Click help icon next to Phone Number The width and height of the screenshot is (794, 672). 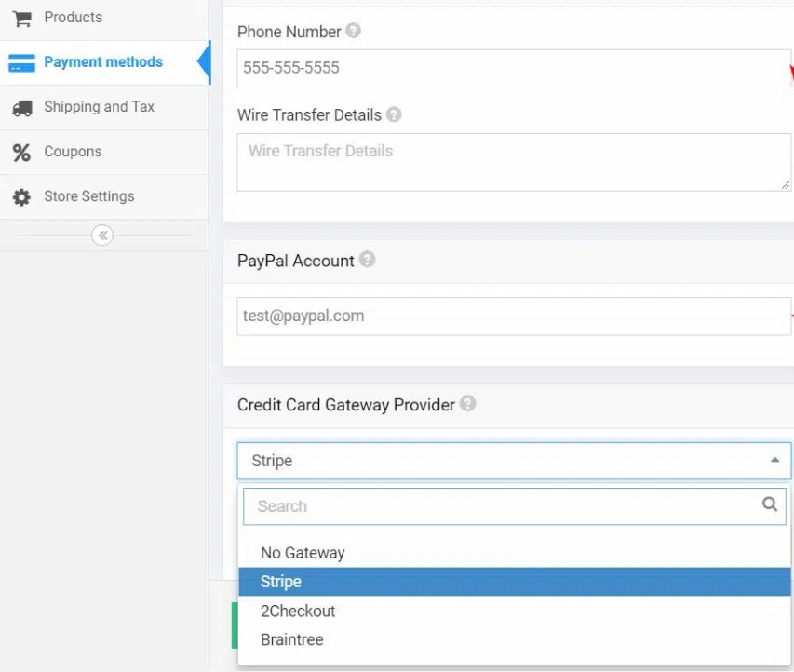(353, 31)
